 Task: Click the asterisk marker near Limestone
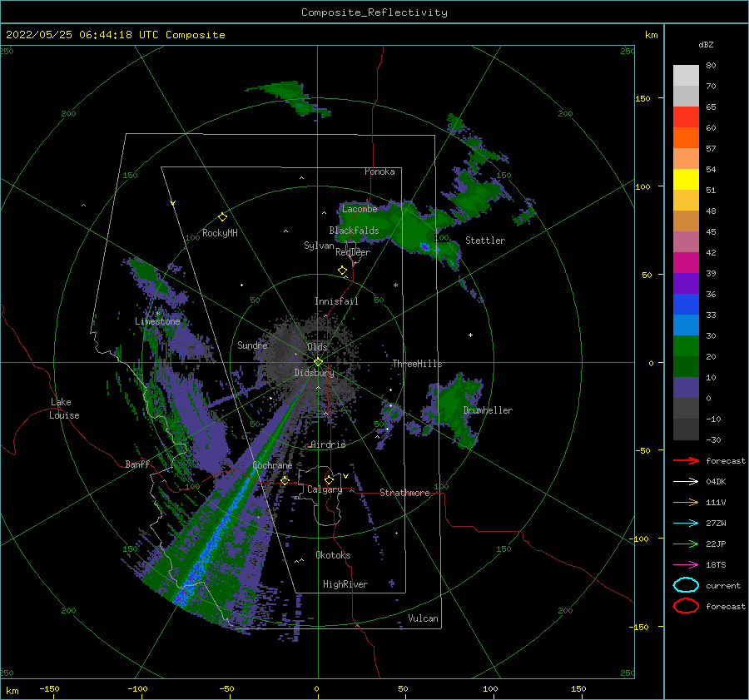[x=157, y=314]
